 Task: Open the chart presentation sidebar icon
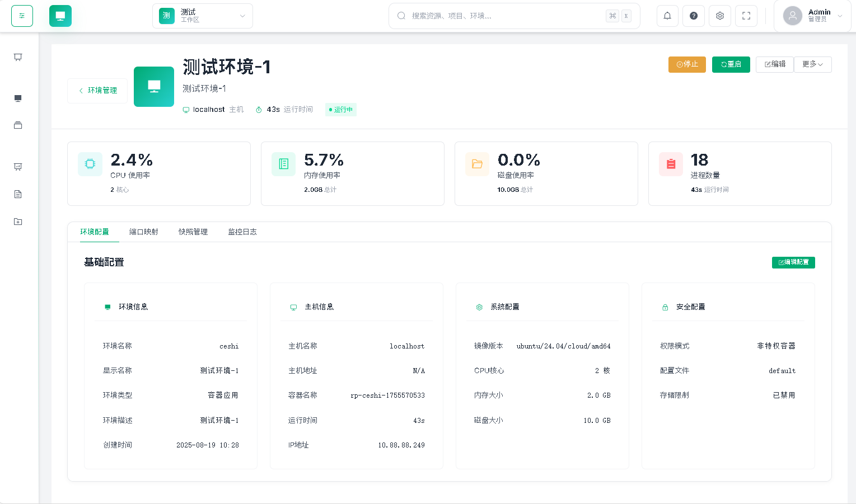tap(18, 167)
